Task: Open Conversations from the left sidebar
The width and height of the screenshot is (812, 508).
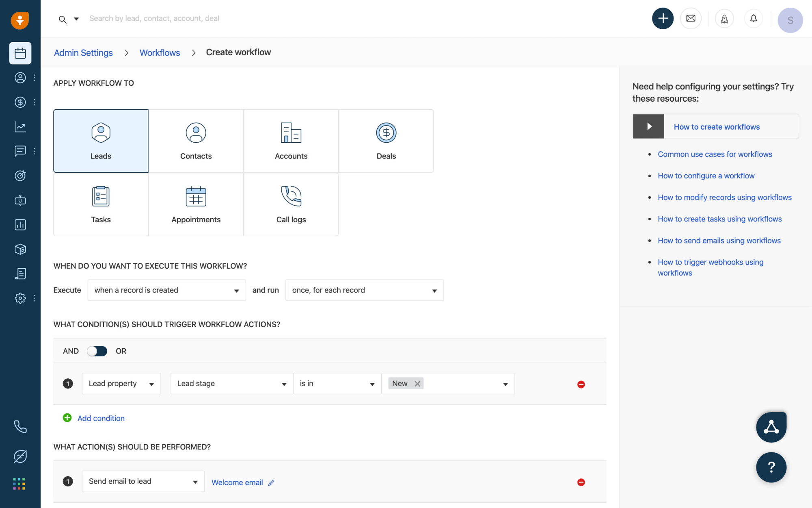Action: pyautogui.click(x=20, y=151)
